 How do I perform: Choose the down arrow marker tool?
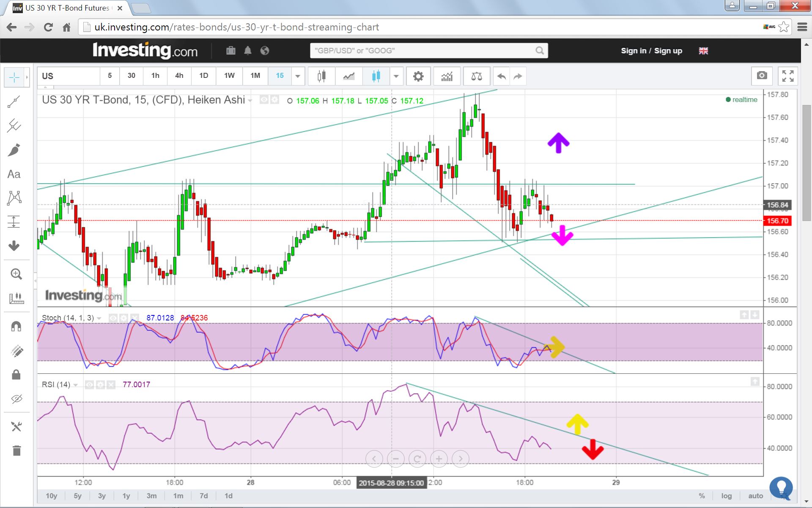[14, 246]
